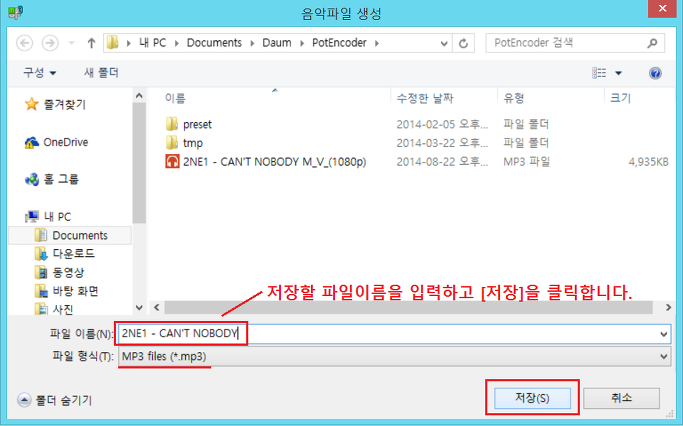Open the 파일 형식 MP3 files dropdown
Viewport: 683px width, 426px height.
394,356
